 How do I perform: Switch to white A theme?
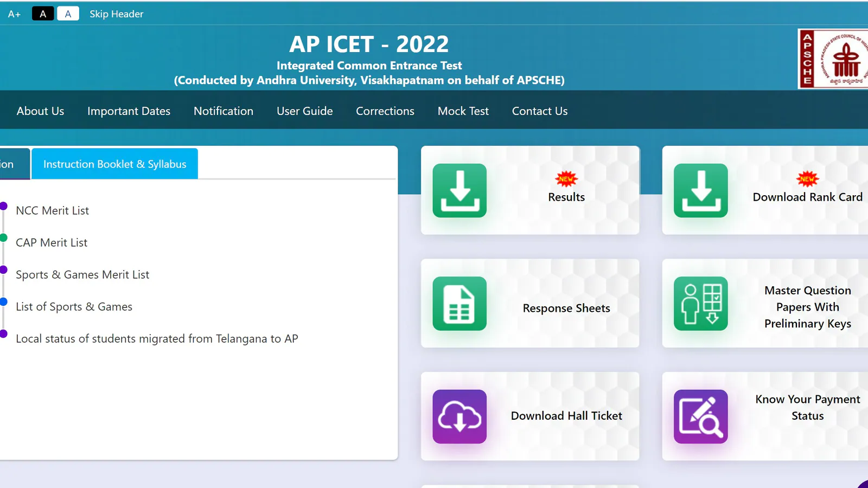tap(68, 14)
